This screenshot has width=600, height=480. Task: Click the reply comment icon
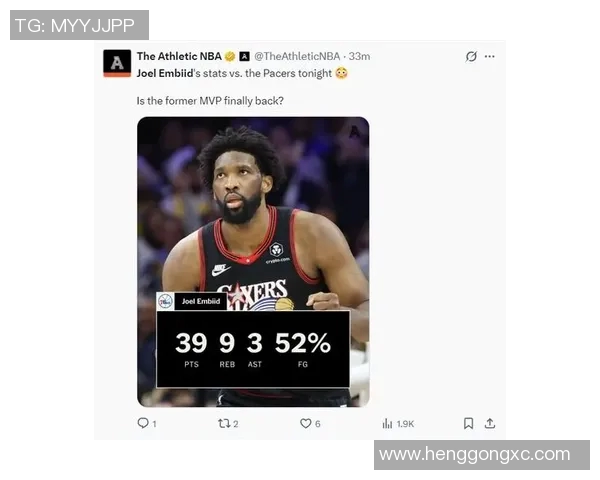point(143,423)
